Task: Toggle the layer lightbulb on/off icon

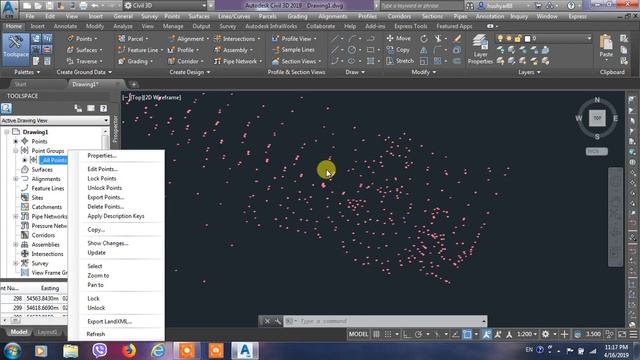Action: tap(500, 38)
